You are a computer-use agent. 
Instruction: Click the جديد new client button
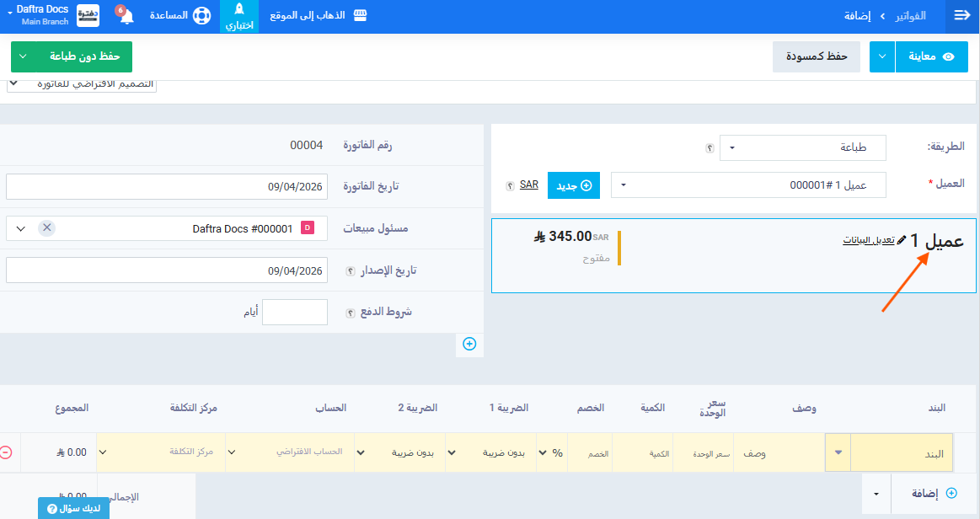(574, 185)
